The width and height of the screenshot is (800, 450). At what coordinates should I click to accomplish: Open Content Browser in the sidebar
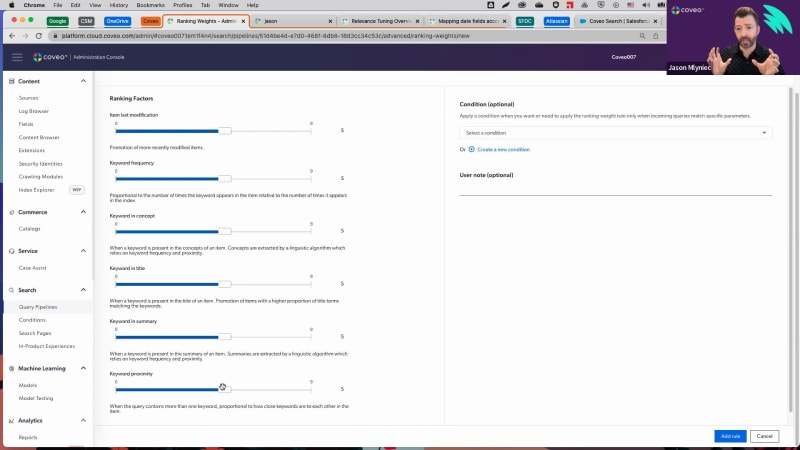39,138
